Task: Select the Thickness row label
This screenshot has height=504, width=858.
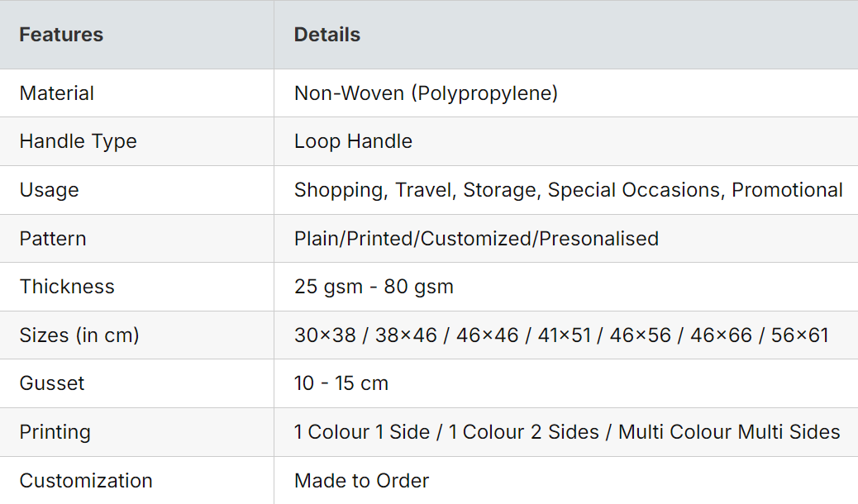Action: coord(67,287)
